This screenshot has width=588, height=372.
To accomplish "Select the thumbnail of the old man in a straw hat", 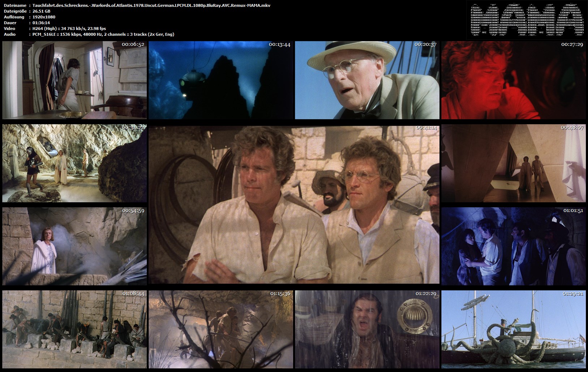I will (x=367, y=80).
